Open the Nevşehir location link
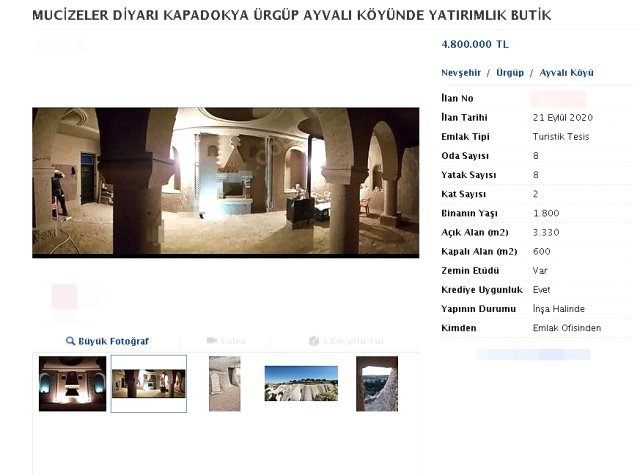Screen dimensions: 640x474 (x=461, y=73)
